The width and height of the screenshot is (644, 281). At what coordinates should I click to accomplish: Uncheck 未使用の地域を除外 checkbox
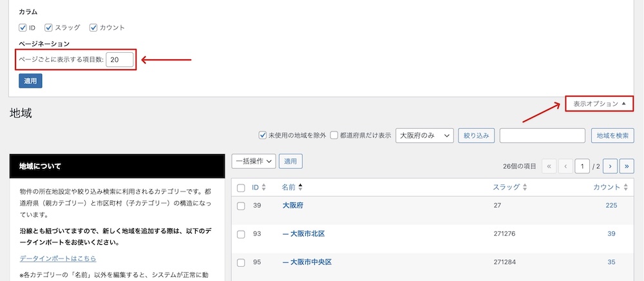(263, 135)
